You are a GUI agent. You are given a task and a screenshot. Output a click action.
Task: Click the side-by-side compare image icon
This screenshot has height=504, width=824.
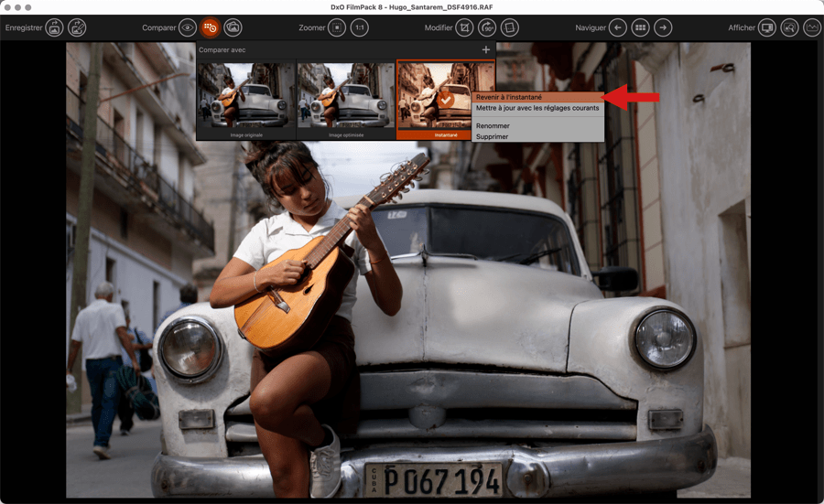click(233, 28)
